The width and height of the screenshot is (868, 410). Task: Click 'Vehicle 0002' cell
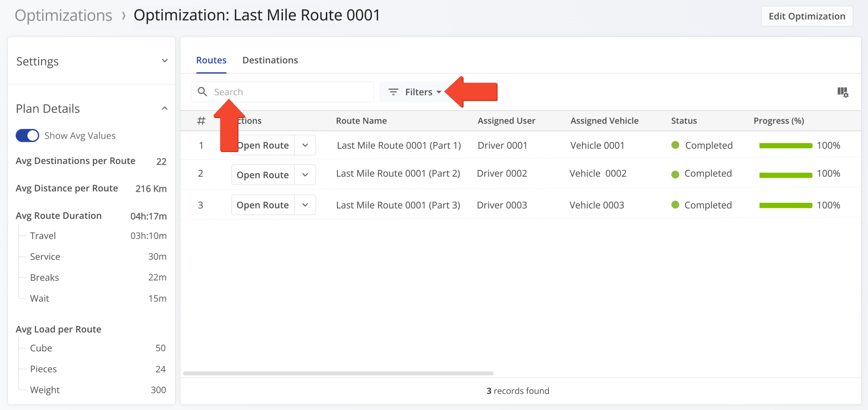598,173
